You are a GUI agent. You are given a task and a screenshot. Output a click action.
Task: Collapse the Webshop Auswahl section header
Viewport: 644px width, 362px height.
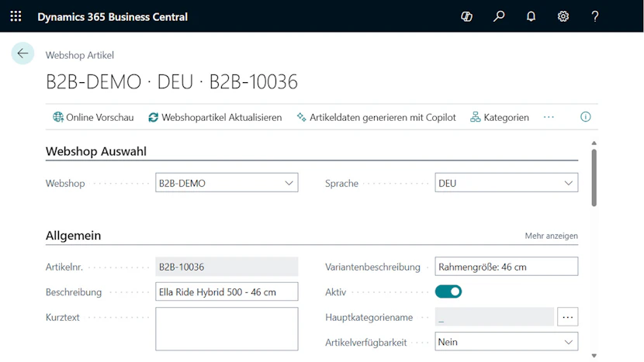pyautogui.click(x=96, y=151)
